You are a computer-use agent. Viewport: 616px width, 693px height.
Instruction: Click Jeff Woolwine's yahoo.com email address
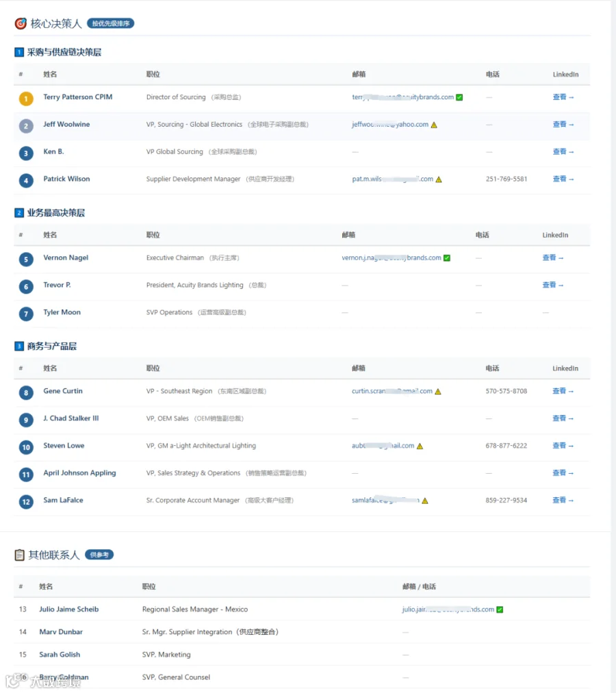(x=389, y=125)
